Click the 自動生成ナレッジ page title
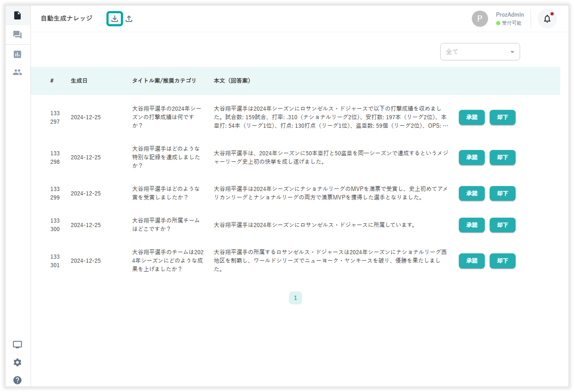The width and height of the screenshot is (574, 392). (66, 18)
